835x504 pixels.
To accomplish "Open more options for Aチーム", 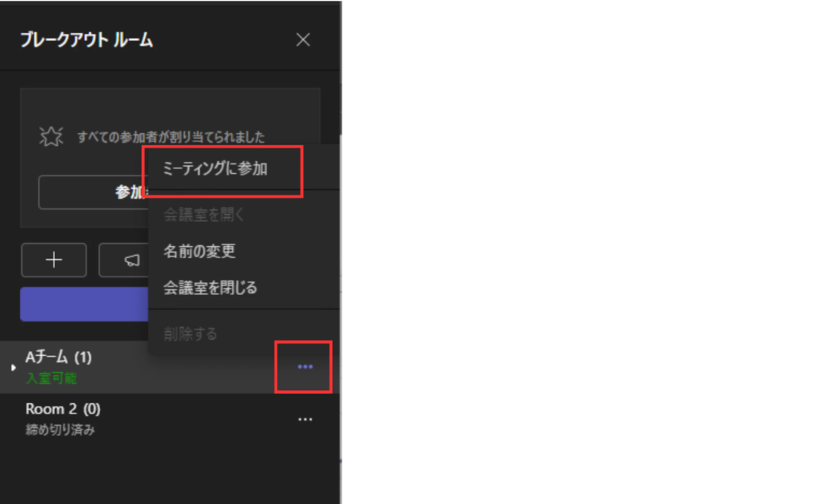I will coord(305,367).
